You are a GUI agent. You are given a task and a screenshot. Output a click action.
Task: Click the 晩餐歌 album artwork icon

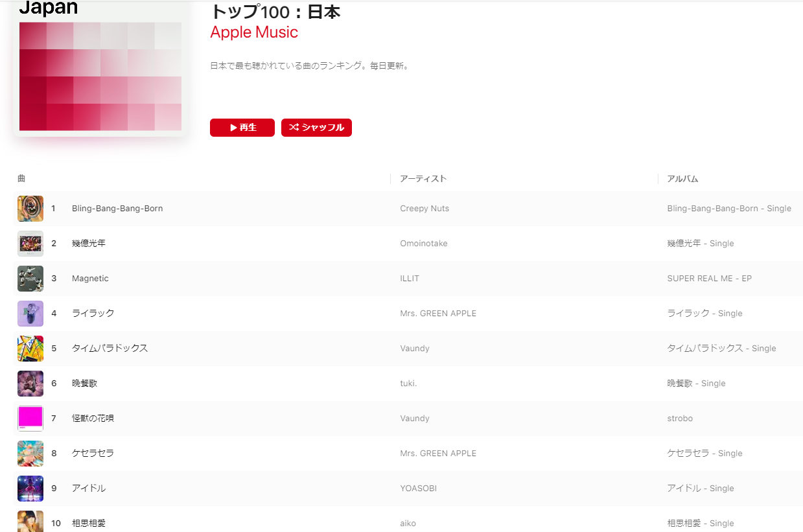tap(30, 384)
